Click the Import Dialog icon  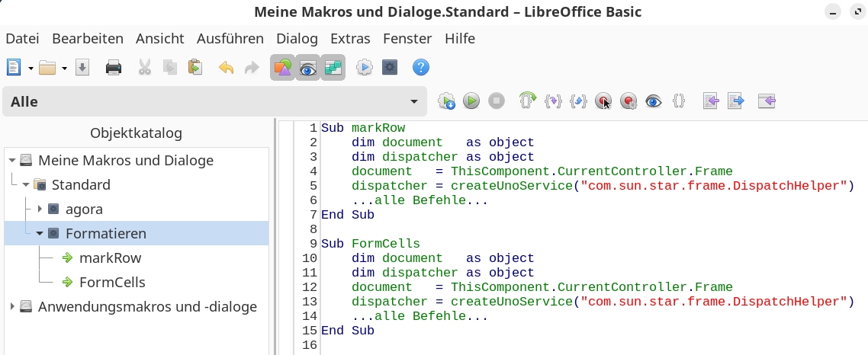click(767, 101)
